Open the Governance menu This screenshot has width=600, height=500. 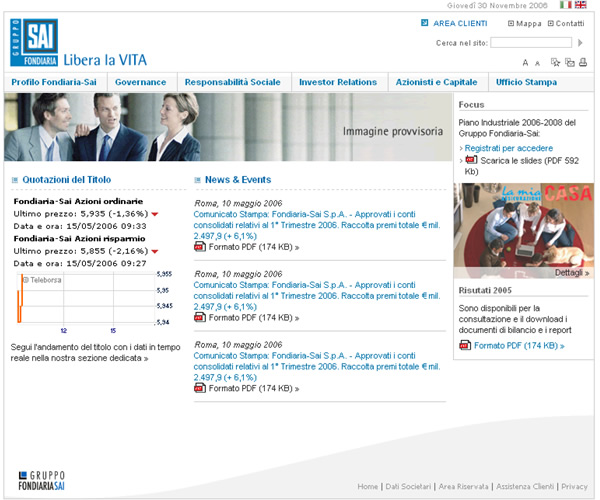[x=140, y=82]
